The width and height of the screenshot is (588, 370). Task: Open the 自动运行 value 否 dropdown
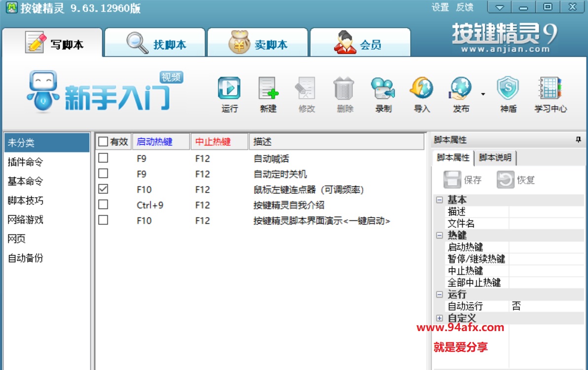click(x=546, y=306)
